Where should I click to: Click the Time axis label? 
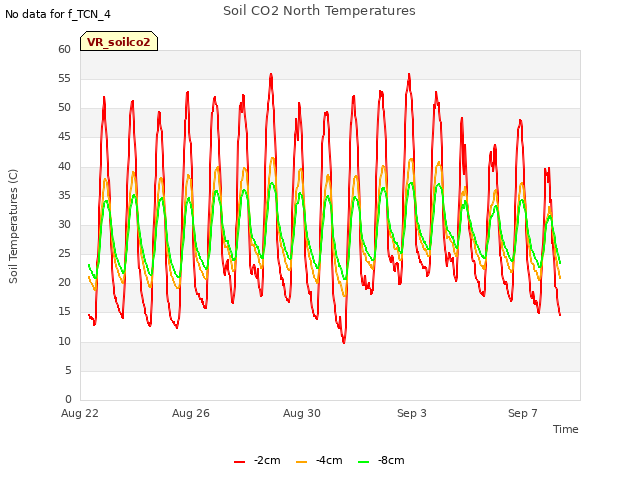tap(565, 429)
